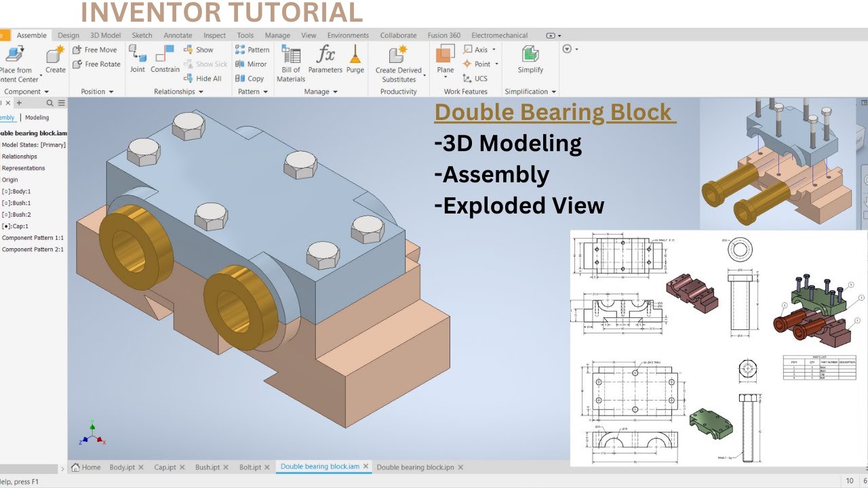Switch to the Sketch ribbon tab
The height and width of the screenshot is (488, 868).
pyautogui.click(x=142, y=35)
